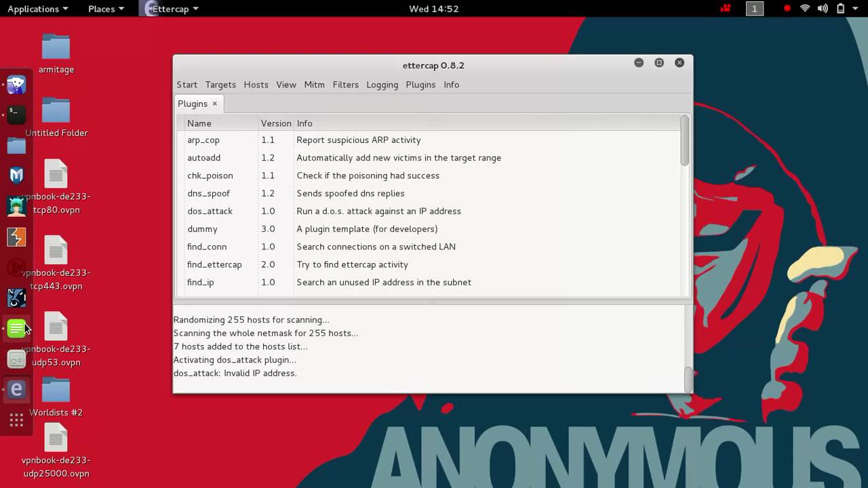Launch the BeEF bull icon in dock
Image resolution: width=868 pixels, height=488 pixels.
coord(16,298)
